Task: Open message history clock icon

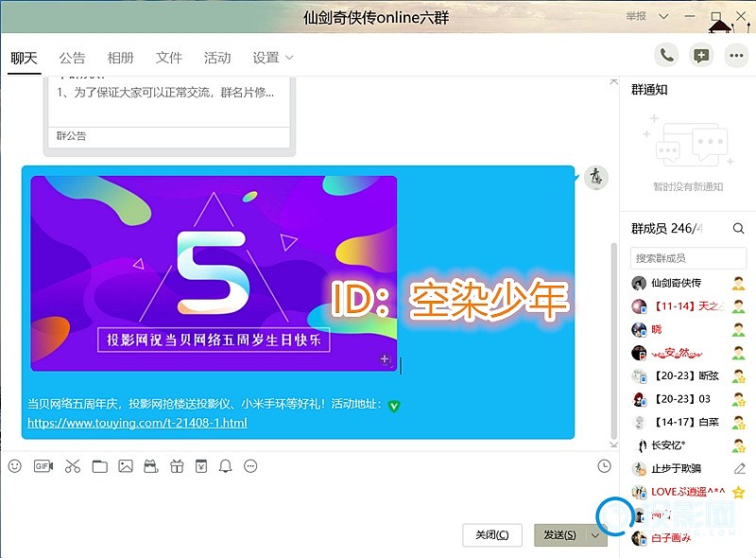Action: [x=604, y=466]
